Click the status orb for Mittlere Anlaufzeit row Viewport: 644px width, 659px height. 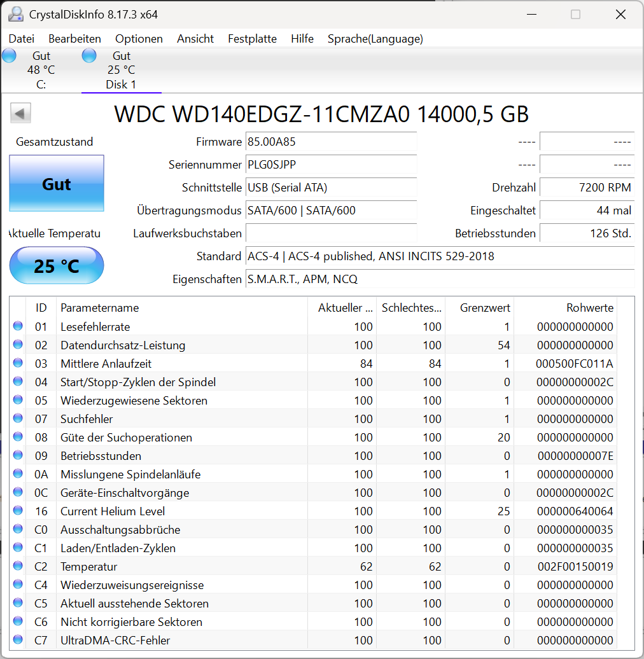click(x=18, y=363)
